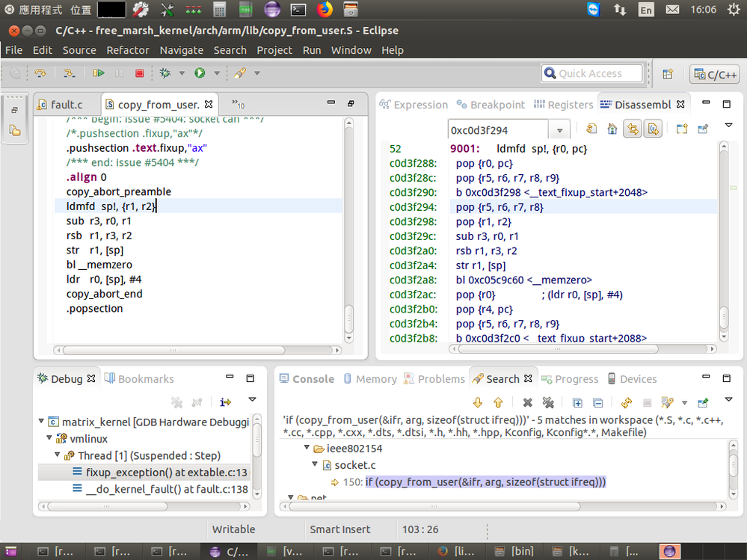Switch to the Console tab
The image size is (747, 560).
click(x=307, y=378)
